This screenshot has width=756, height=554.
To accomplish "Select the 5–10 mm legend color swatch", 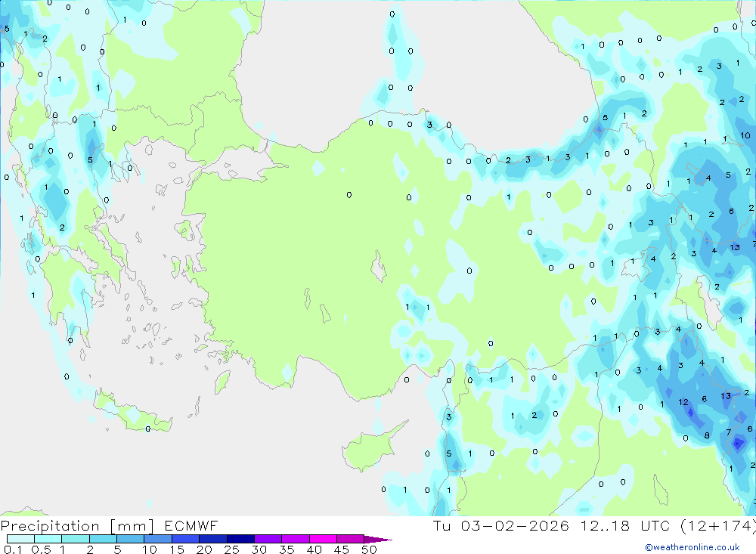I will point(131,539).
